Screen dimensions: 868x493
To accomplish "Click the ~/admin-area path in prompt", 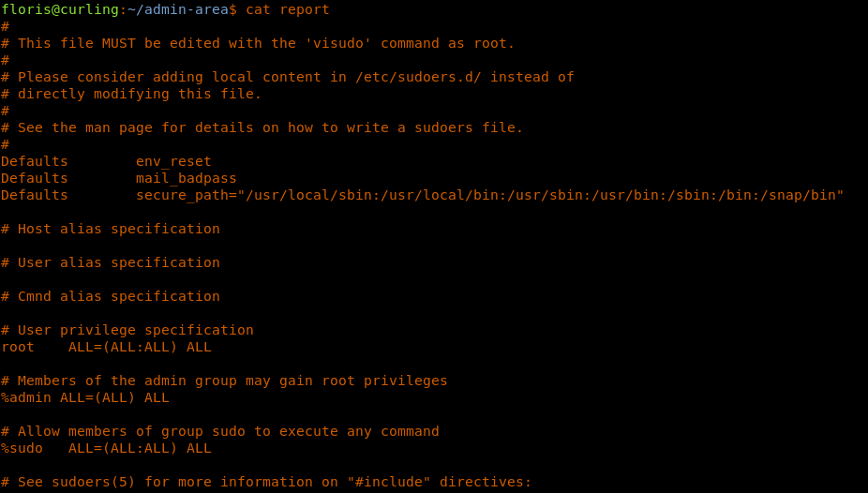I will [x=177, y=9].
